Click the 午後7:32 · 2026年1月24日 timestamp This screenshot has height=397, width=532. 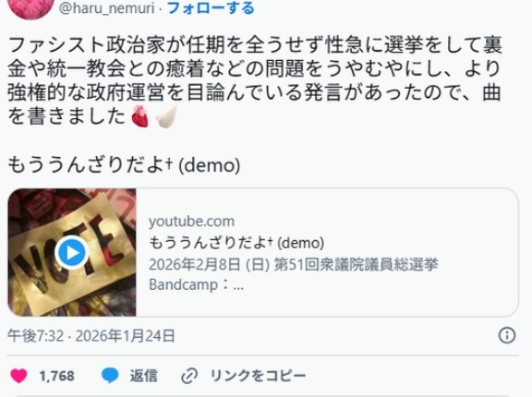point(91,336)
